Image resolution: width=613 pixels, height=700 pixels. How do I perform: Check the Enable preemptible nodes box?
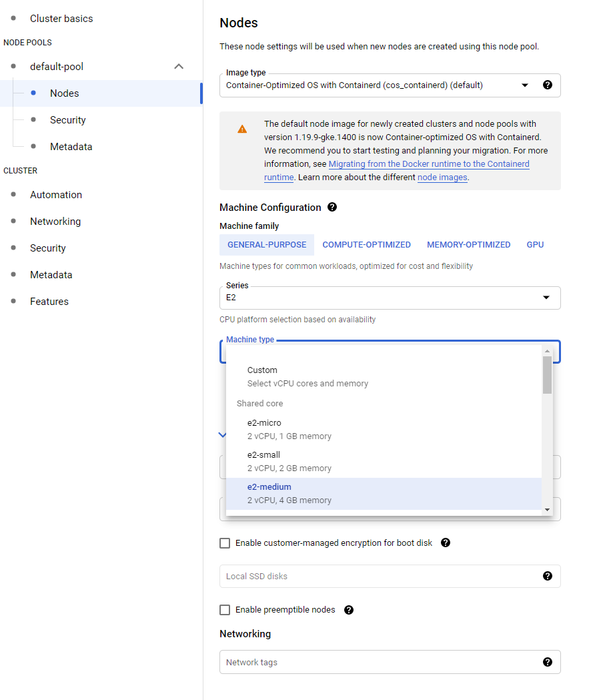pyautogui.click(x=225, y=609)
